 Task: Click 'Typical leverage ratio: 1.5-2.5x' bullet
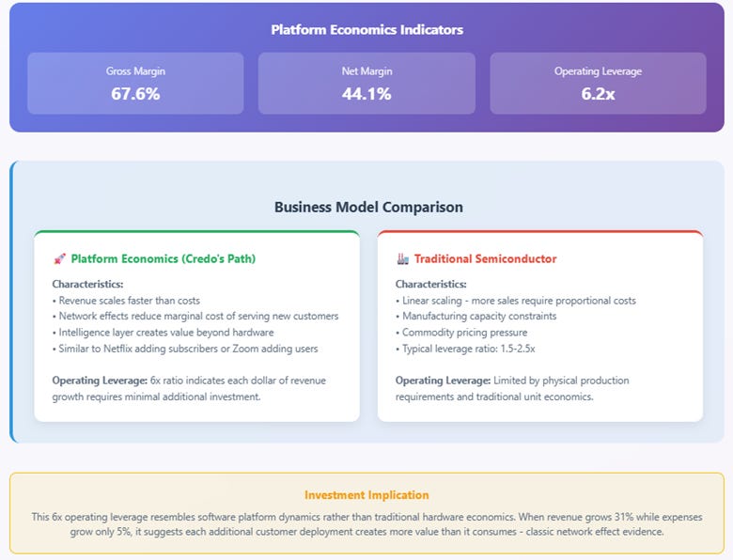(x=465, y=349)
